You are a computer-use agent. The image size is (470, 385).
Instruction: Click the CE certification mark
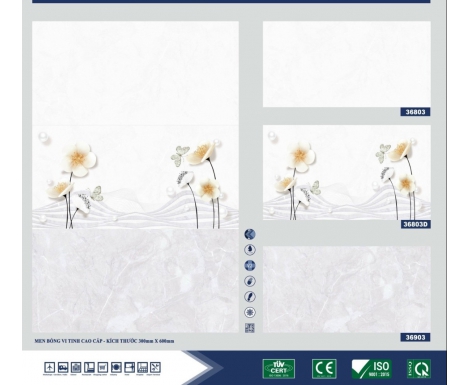coord(324,369)
